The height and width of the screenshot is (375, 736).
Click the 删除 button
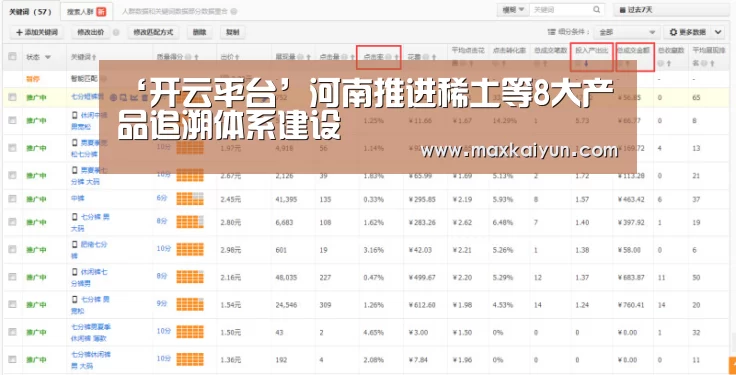pos(199,32)
